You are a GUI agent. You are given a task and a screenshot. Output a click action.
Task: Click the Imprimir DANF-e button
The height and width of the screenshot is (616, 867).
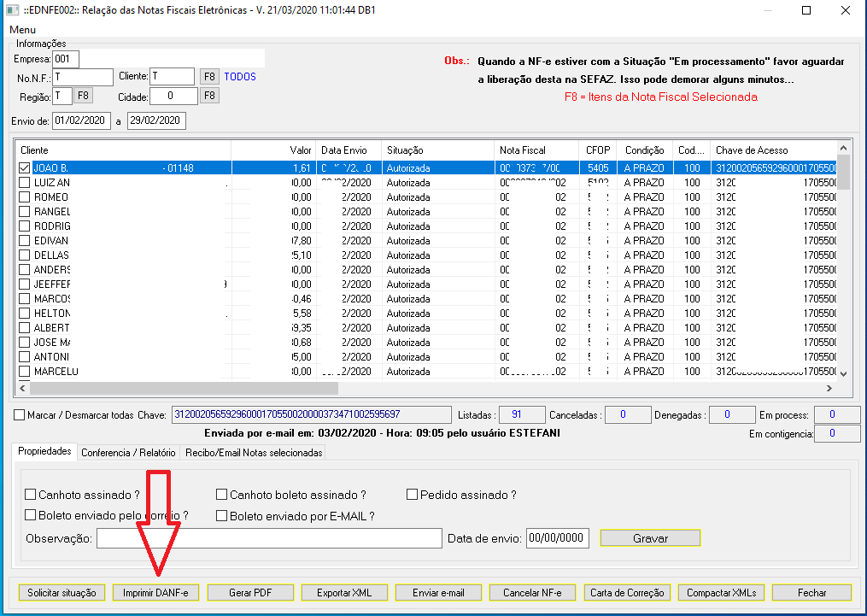[155, 592]
